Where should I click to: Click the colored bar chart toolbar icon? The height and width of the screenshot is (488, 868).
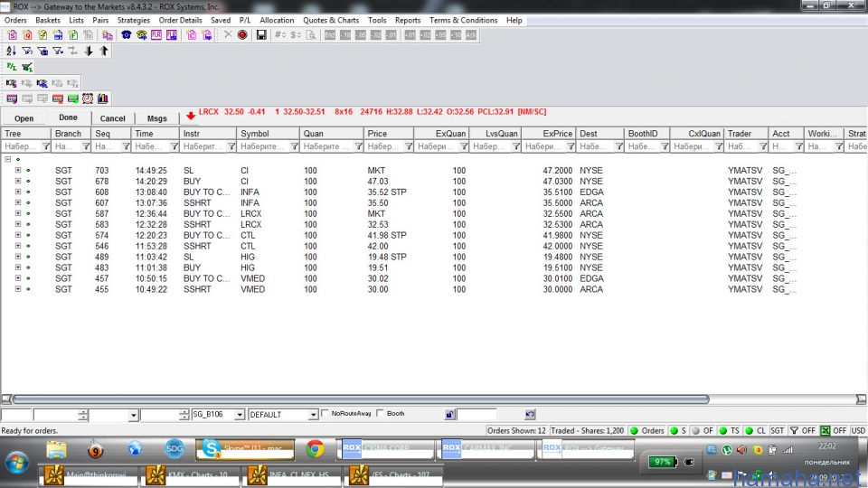tap(103, 99)
